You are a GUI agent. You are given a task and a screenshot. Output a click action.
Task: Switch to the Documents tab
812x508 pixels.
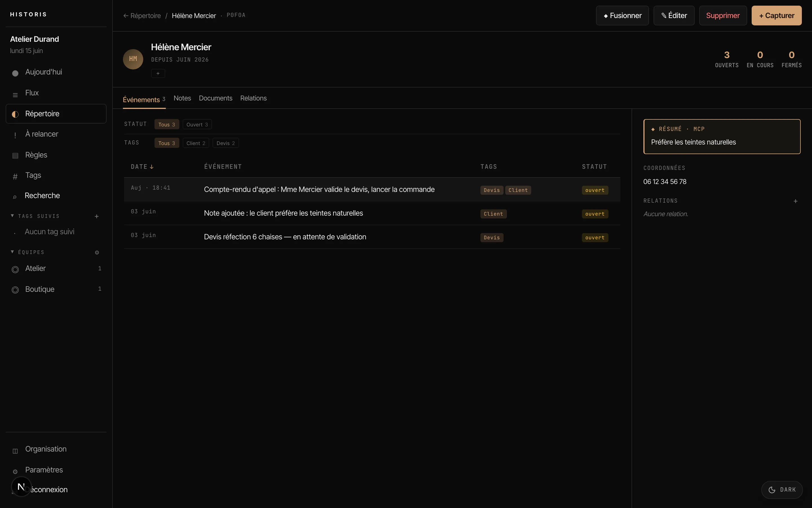point(215,98)
